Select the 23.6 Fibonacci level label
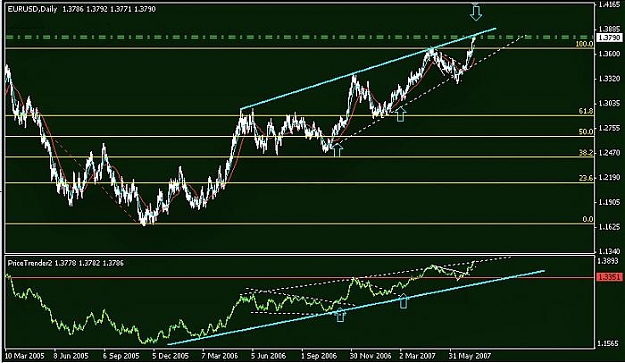Screen dimensions: 625x363 pyautogui.click(x=586, y=178)
